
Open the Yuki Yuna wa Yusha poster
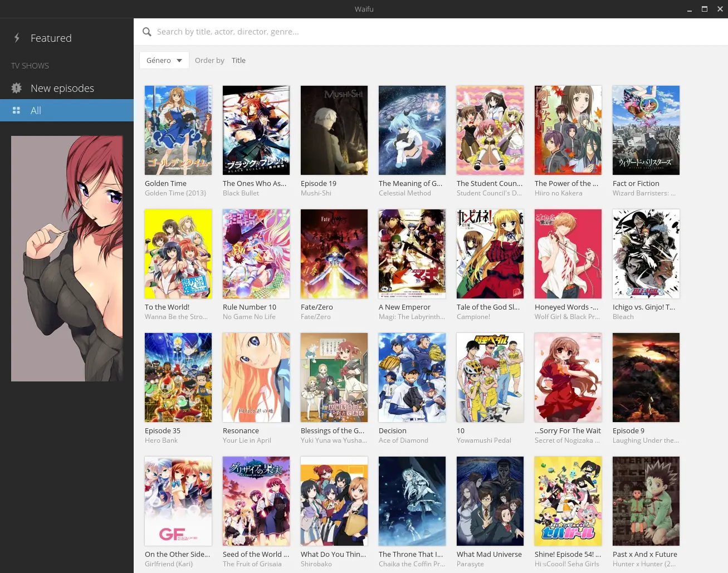click(334, 378)
